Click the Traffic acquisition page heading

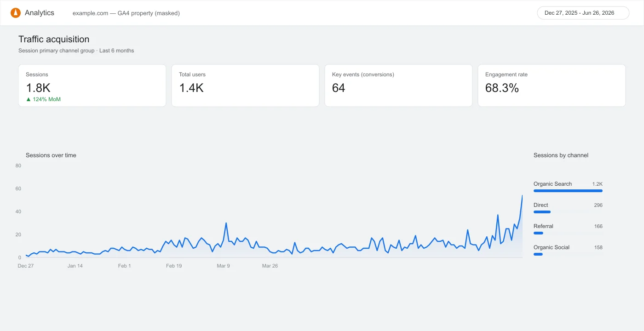point(54,40)
